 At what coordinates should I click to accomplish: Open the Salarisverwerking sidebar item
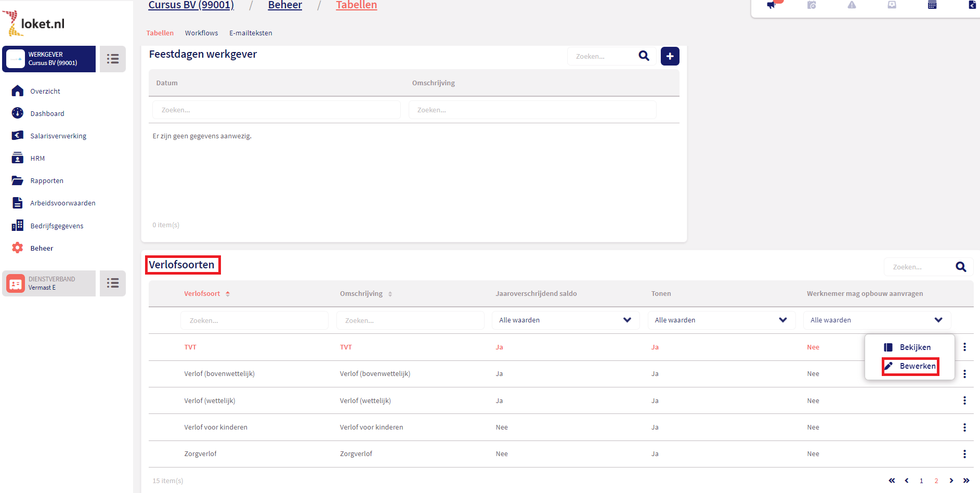pyautogui.click(x=58, y=136)
